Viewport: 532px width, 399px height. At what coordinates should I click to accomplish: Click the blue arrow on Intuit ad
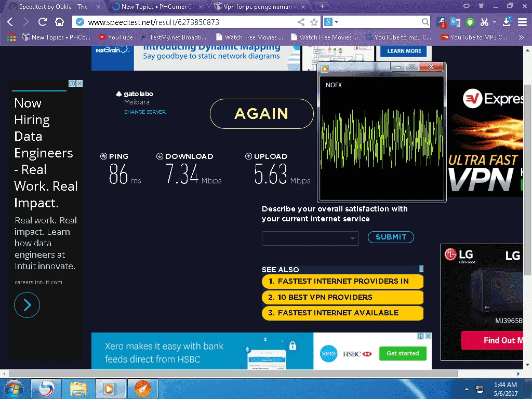[x=27, y=304]
